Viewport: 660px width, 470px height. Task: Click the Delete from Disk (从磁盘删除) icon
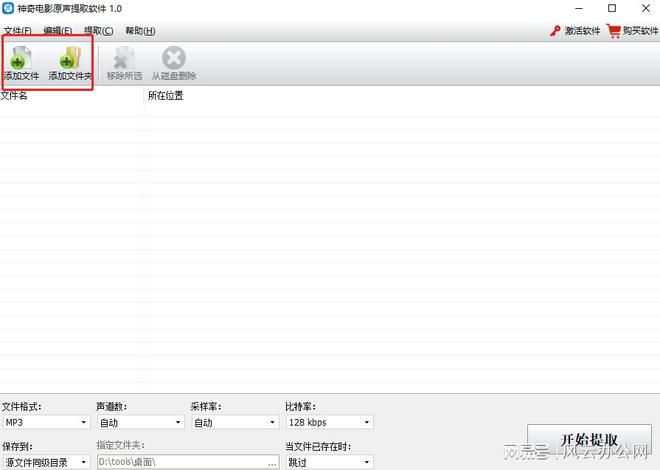174,58
